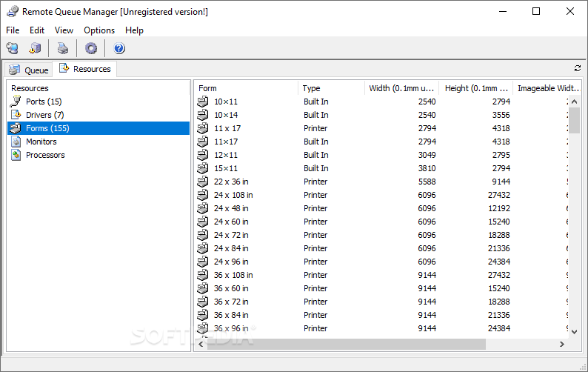Click the Drivers item icon
Screen dimensions: 588x372
16,115
